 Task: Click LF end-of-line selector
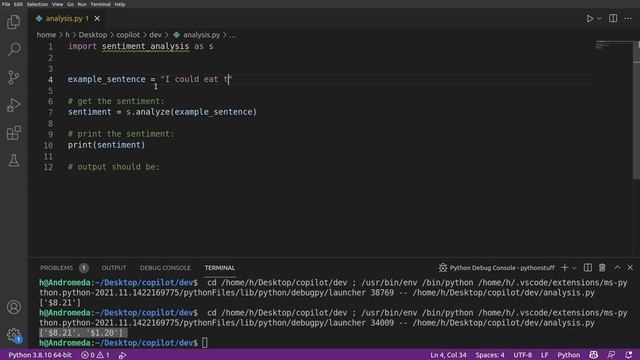pyautogui.click(x=544, y=355)
